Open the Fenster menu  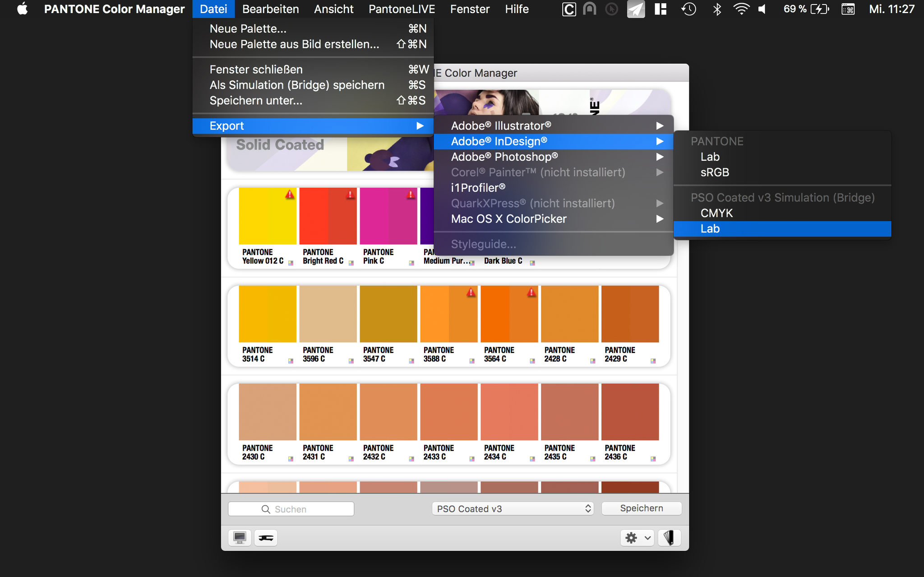tap(470, 9)
